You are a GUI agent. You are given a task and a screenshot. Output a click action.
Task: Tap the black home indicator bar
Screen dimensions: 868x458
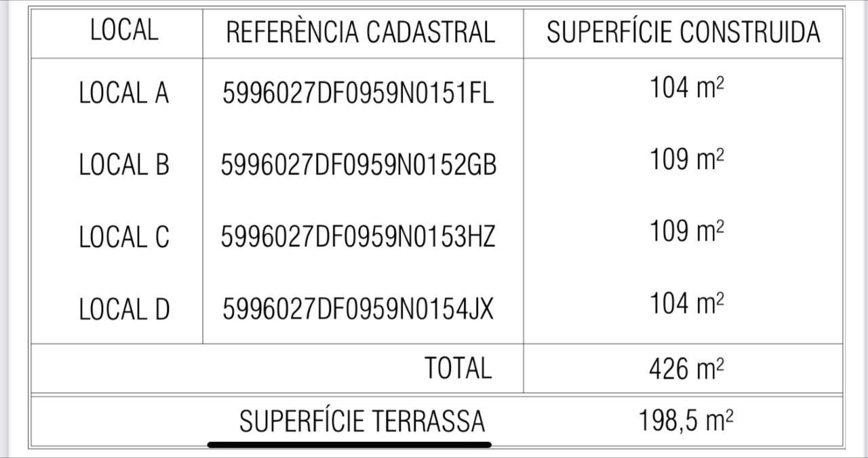coord(349,445)
